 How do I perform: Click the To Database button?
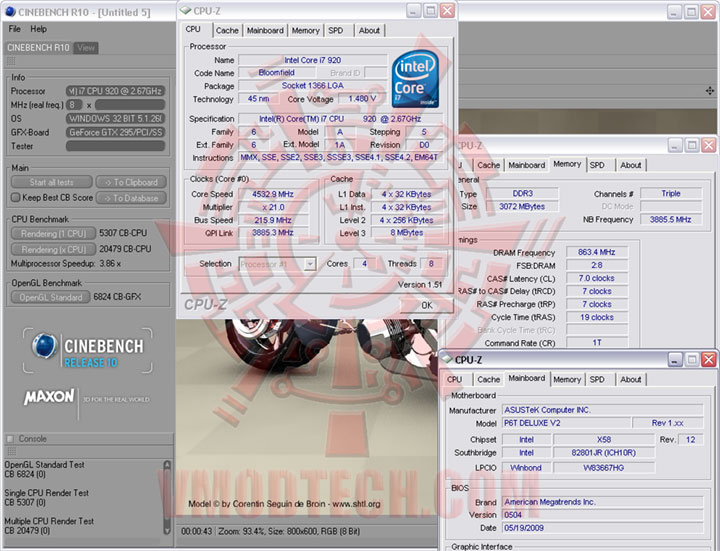(131, 198)
